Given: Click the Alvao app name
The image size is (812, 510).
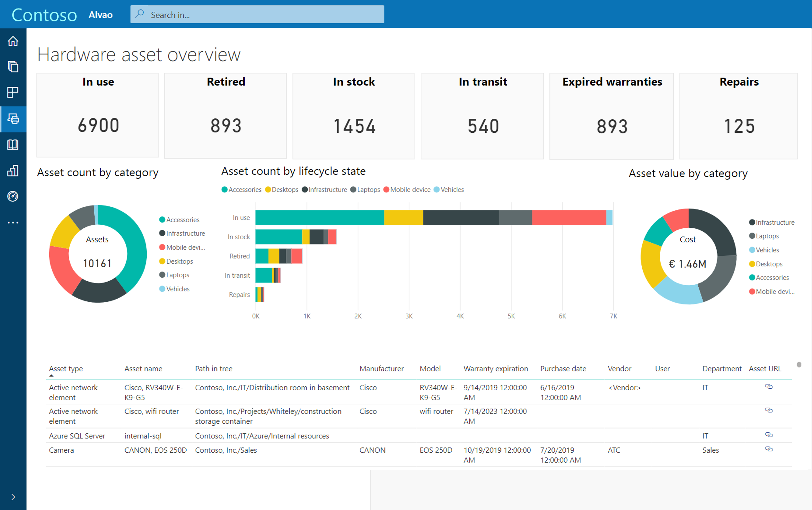Looking at the screenshot, I should click(x=100, y=15).
